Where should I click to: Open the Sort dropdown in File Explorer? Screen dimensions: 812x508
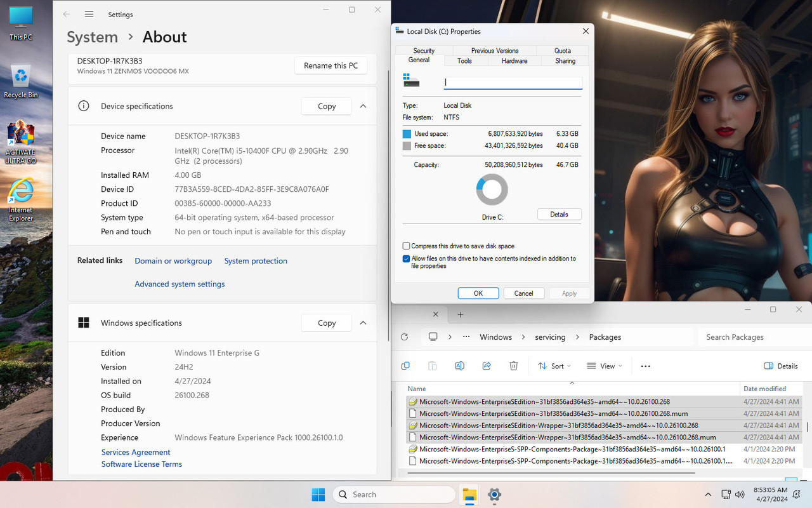tap(554, 366)
